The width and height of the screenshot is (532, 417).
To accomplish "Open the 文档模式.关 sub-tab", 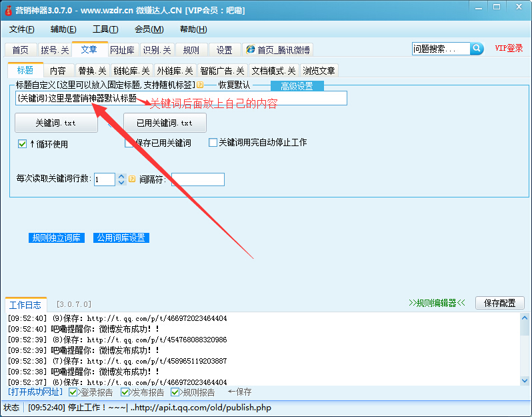I will pos(274,71).
